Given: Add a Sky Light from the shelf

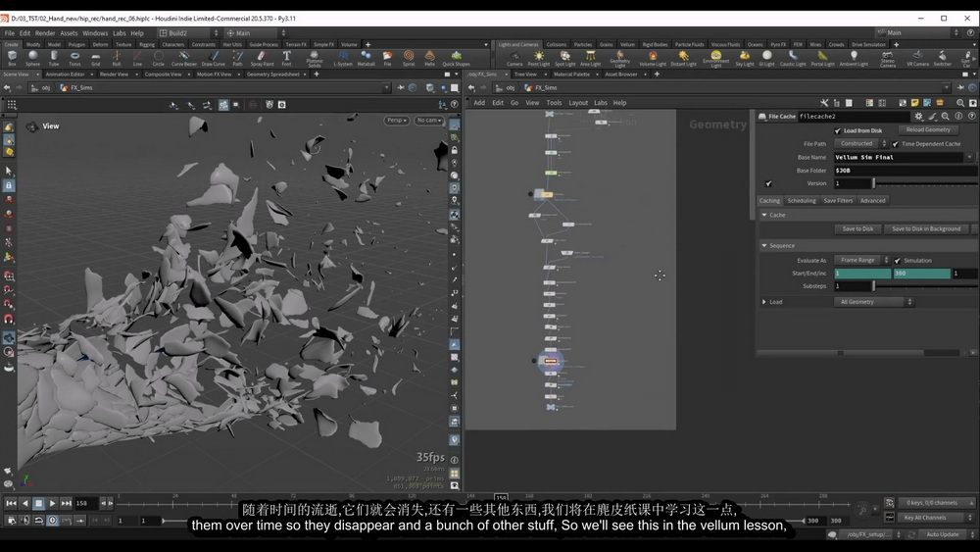Looking at the screenshot, I should click(745, 58).
